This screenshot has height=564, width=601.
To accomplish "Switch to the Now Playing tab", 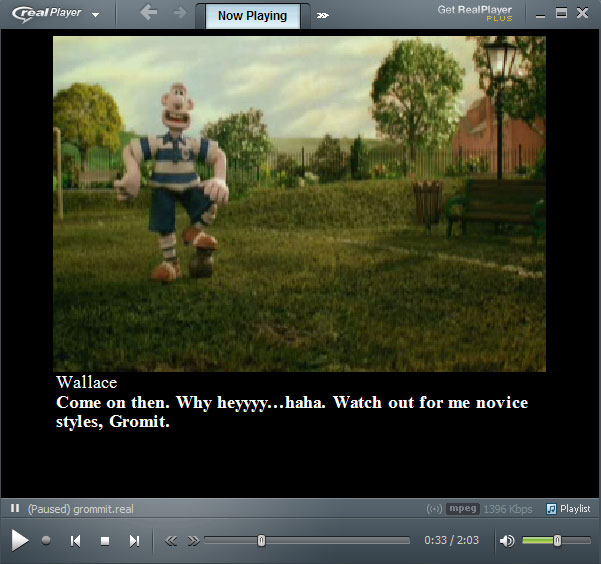I will click(x=252, y=16).
